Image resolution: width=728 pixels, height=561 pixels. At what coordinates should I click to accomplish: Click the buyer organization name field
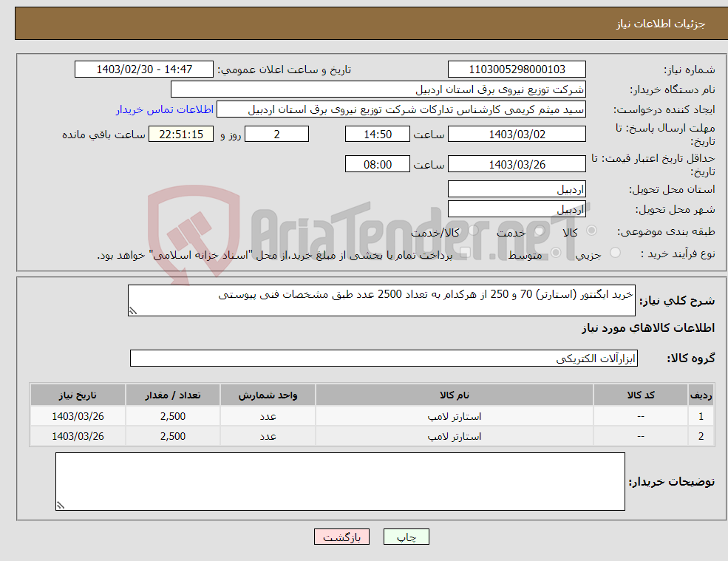[x=378, y=89]
